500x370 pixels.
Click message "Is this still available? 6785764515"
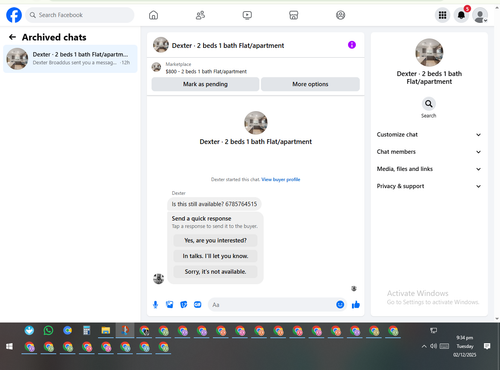point(214,204)
